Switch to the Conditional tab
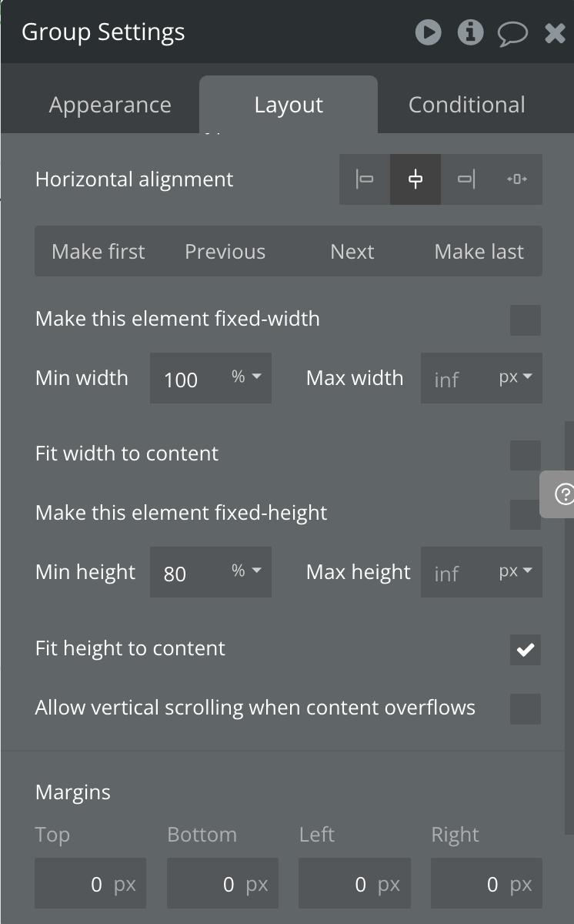This screenshot has width=574, height=924. pyautogui.click(x=466, y=105)
